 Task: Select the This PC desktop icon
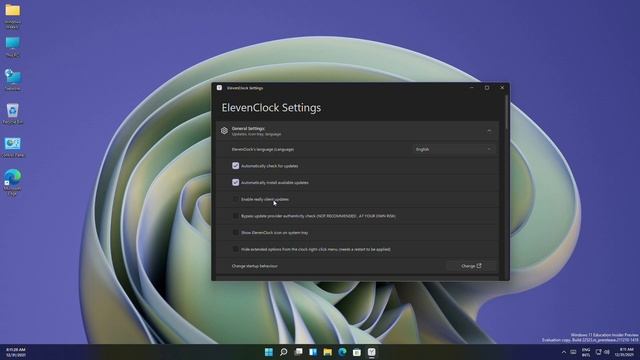click(13, 47)
